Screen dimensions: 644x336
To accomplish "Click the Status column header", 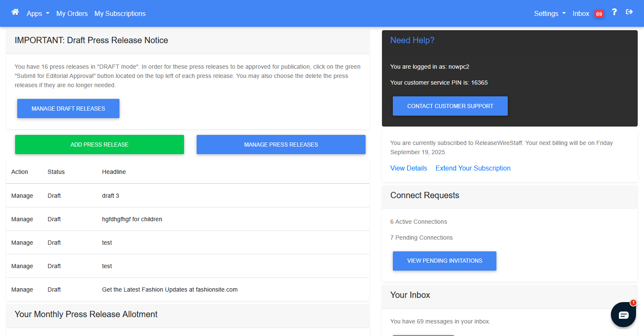I will pyautogui.click(x=56, y=172).
